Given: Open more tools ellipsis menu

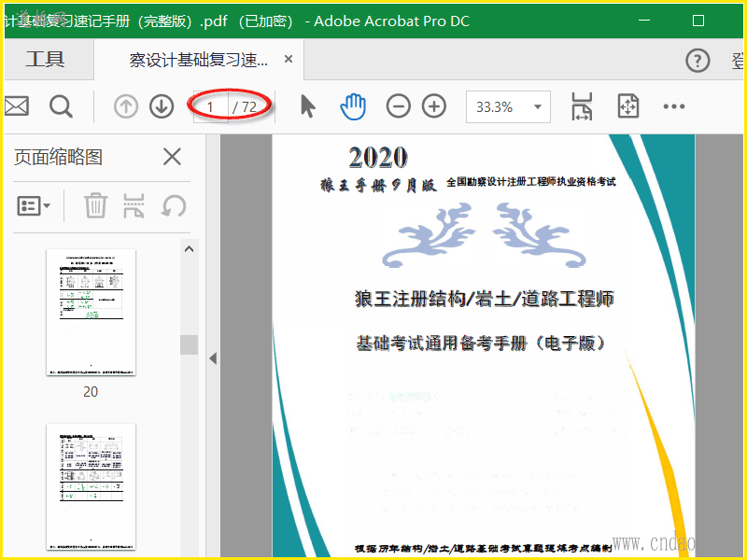Looking at the screenshot, I should (673, 106).
